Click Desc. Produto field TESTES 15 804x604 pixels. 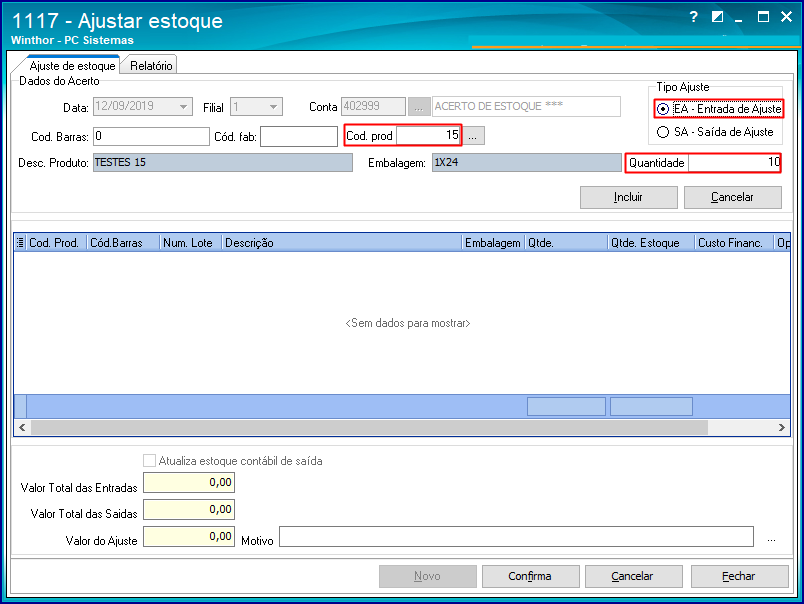[223, 163]
